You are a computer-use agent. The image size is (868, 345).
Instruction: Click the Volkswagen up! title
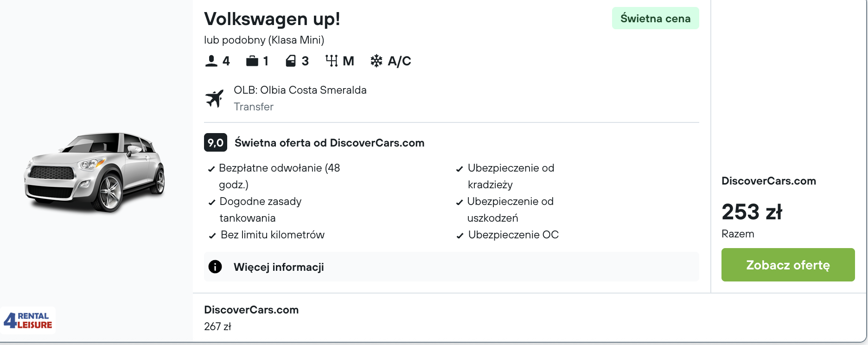pos(272,19)
